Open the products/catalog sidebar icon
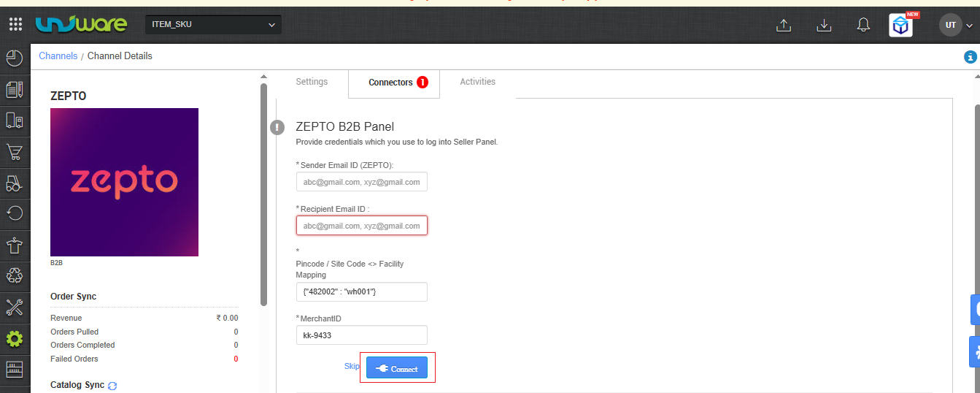Viewport: 980px width, 393px height. pyautogui.click(x=15, y=121)
